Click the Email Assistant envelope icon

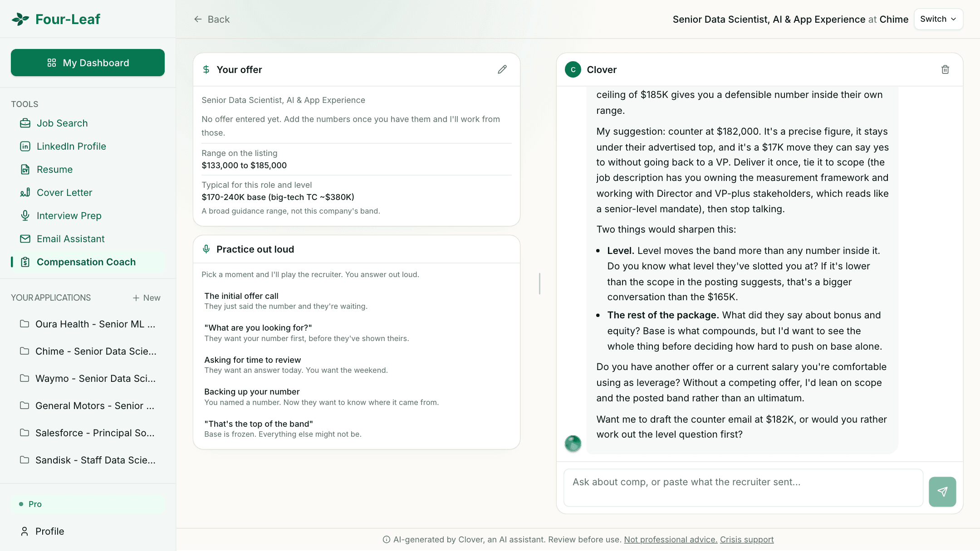(x=25, y=239)
